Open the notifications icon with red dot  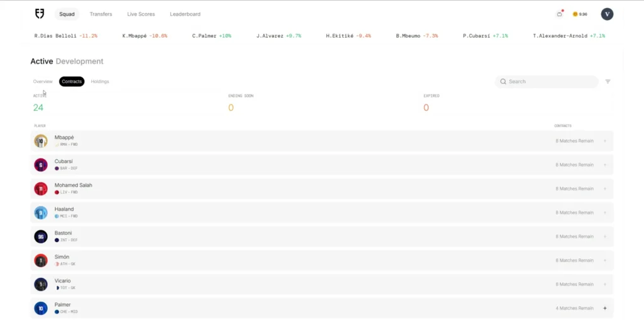point(560,14)
